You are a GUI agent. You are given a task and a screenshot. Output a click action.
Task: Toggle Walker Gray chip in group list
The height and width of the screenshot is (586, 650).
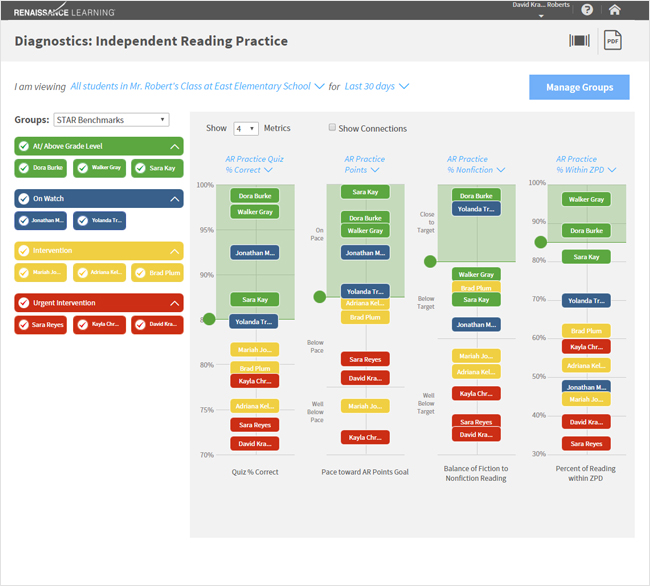point(99,168)
